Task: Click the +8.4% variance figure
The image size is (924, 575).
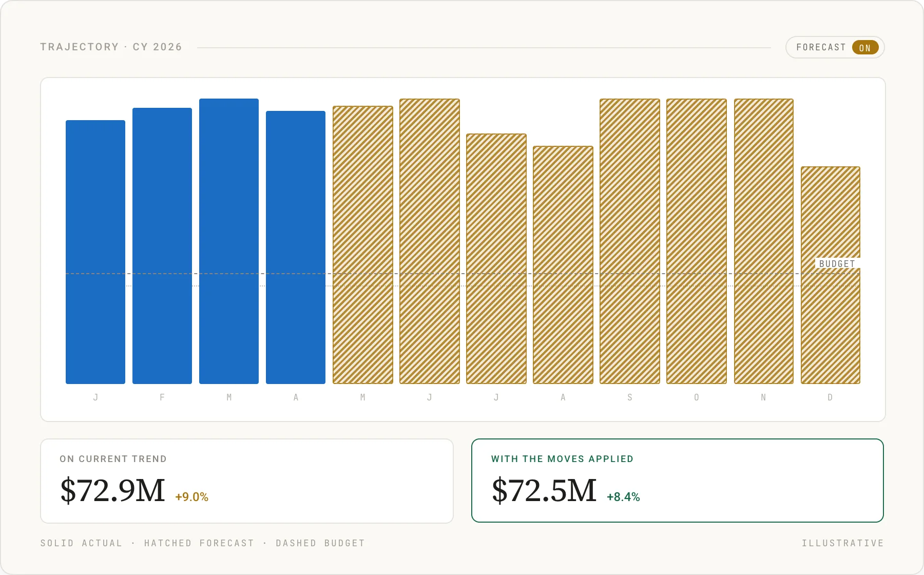Action: click(x=623, y=497)
